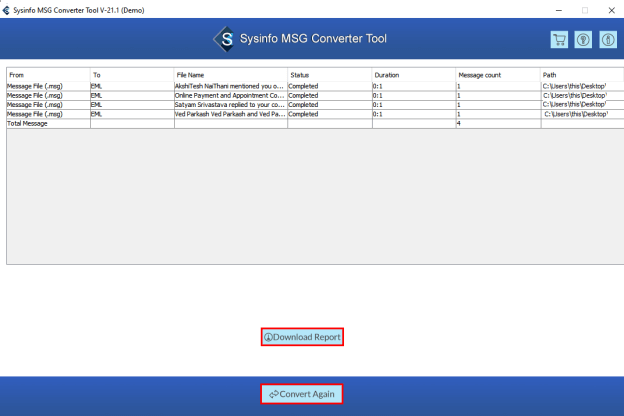Click the app icon in title bar
The height and width of the screenshot is (416, 624).
[x=7, y=8]
